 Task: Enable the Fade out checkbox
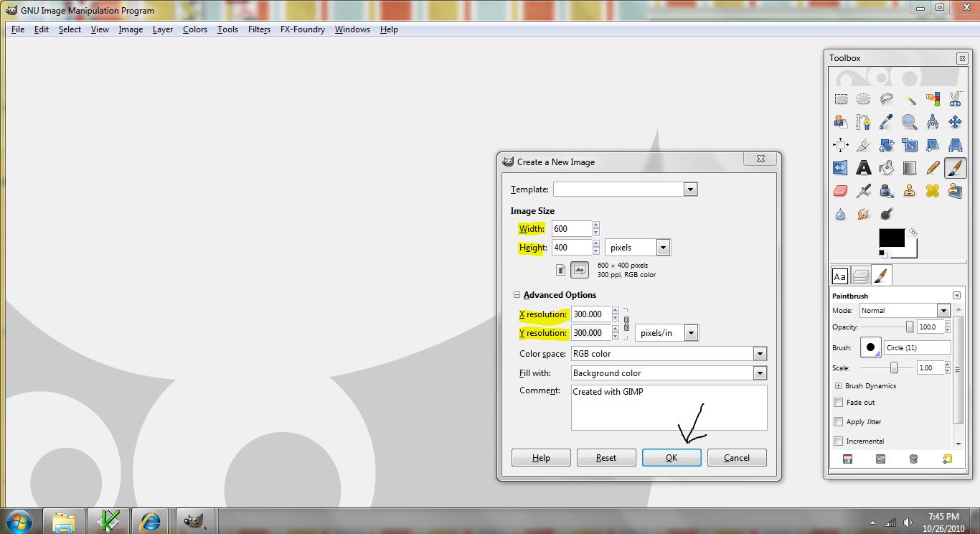838,403
